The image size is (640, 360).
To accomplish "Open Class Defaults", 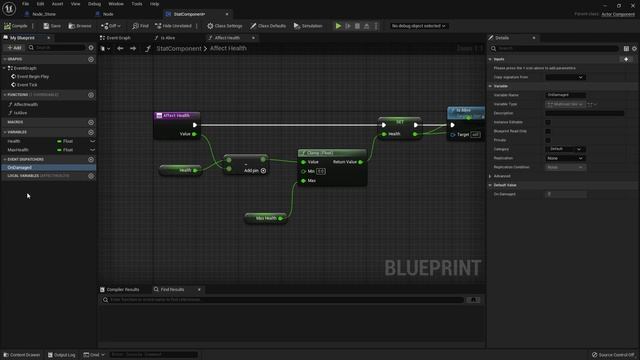I will point(268,26).
